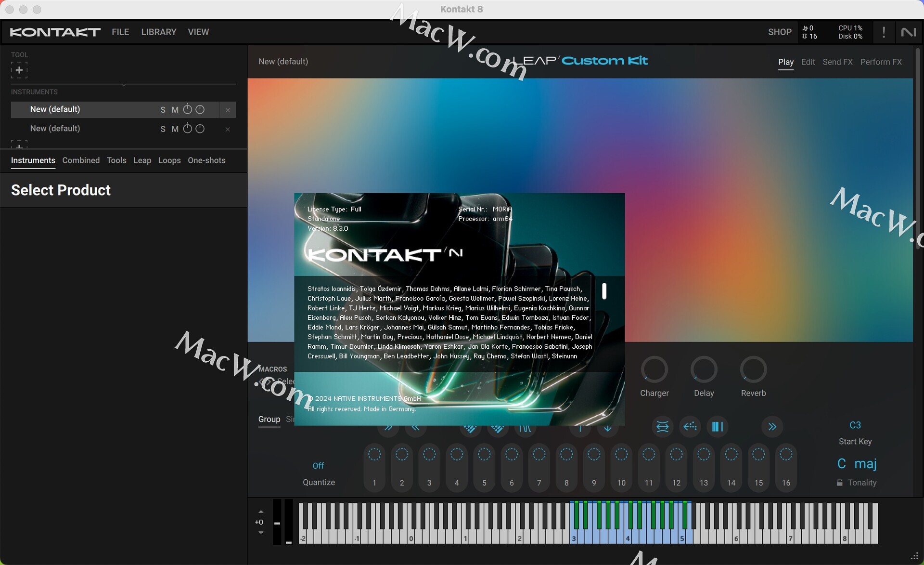Switch browser to One-shots tab
This screenshot has height=565, width=924.
pos(206,160)
